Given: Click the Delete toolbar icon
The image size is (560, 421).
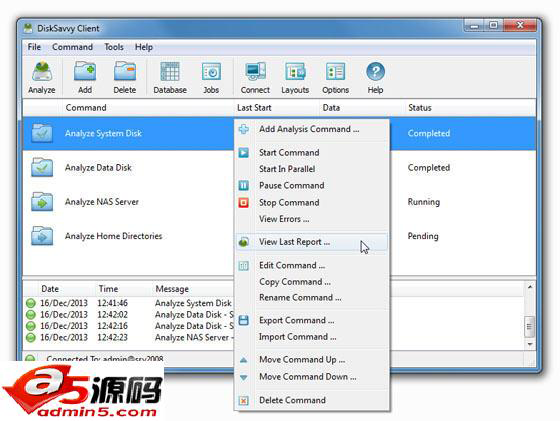Looking at the screenshot, I should coord(125,71).
